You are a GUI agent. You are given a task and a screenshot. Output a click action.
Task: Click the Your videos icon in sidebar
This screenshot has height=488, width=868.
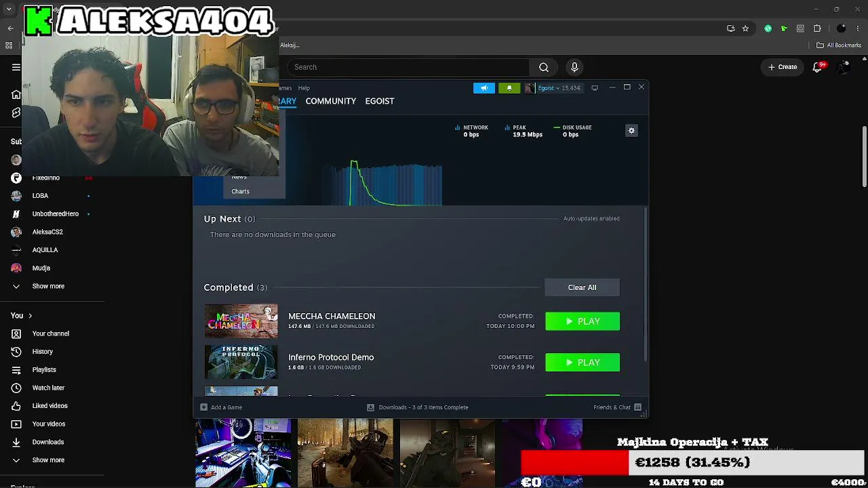pos(16,424)
